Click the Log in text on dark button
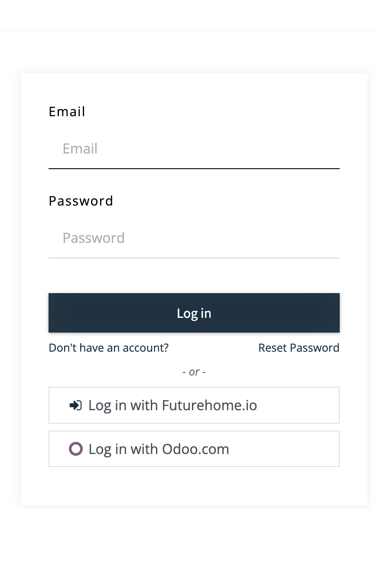Screen dimensions: 377x588 tap(194, 313)
